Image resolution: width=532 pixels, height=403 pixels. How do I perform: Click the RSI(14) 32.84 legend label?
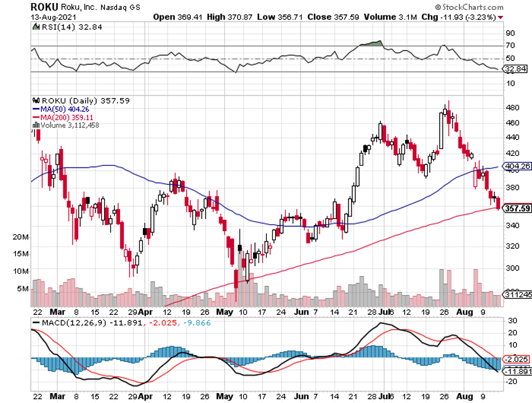[x=71, y=27]
